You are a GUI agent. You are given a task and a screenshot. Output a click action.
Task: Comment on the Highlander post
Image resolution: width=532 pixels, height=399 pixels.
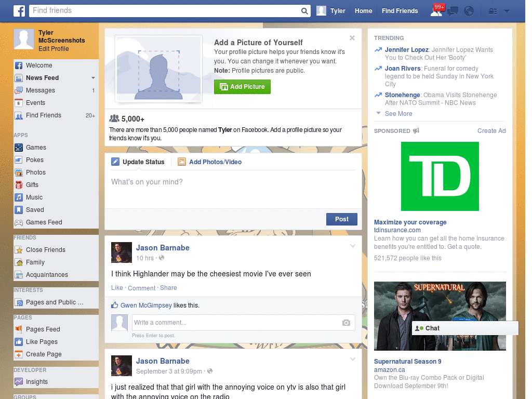click(141, 288)
